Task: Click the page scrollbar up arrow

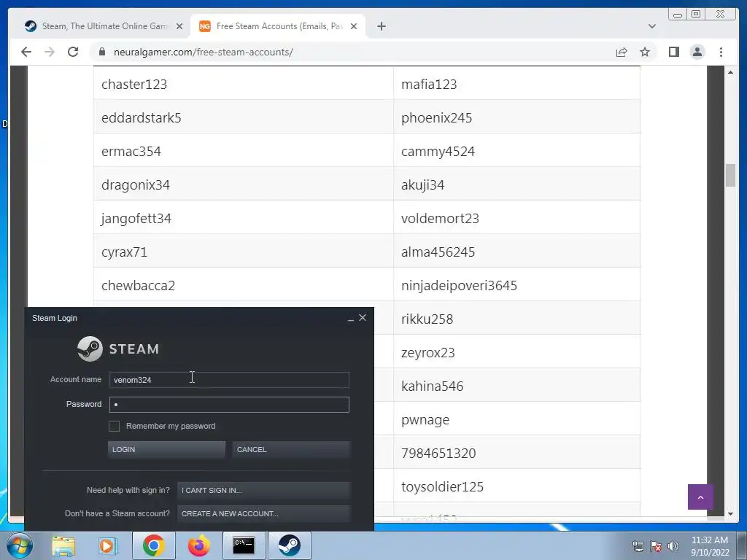Action: [730, 72]
